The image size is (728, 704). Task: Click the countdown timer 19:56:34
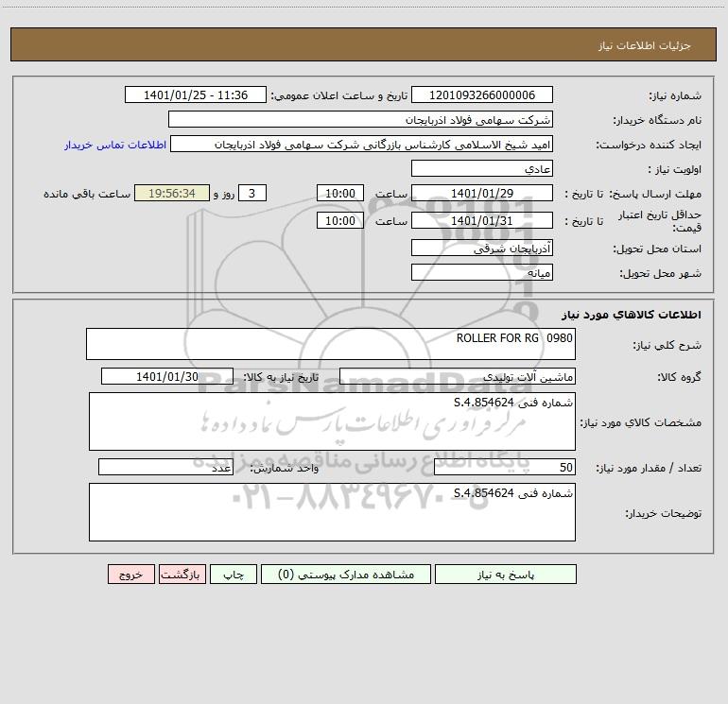172,193
